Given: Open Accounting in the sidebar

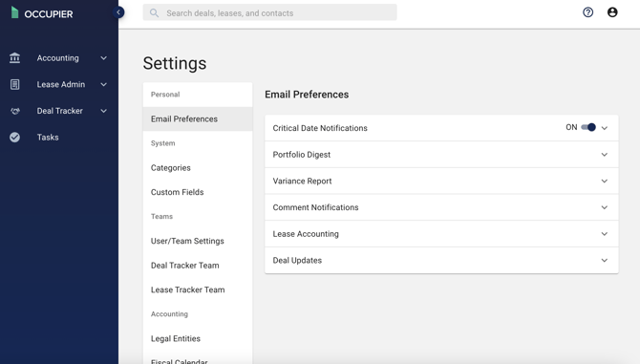Looking at the screenshot, I should pyautogui.click(x=58, y=58).
